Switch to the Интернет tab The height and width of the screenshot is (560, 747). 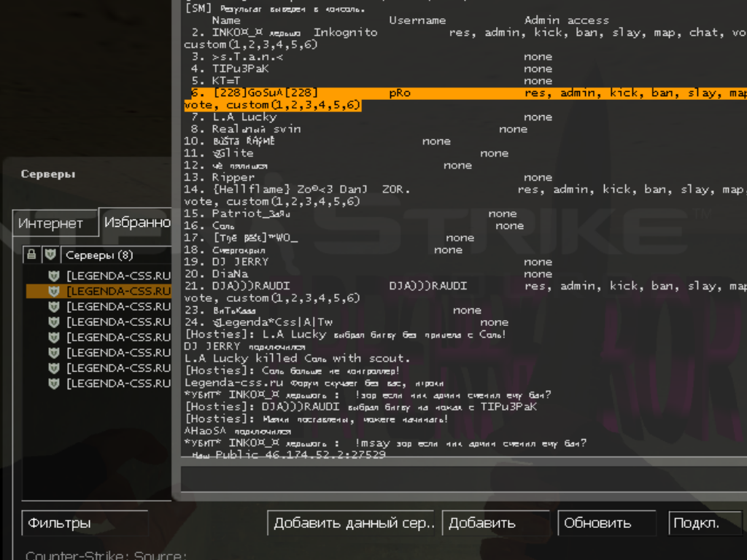(x=55, y=223)
